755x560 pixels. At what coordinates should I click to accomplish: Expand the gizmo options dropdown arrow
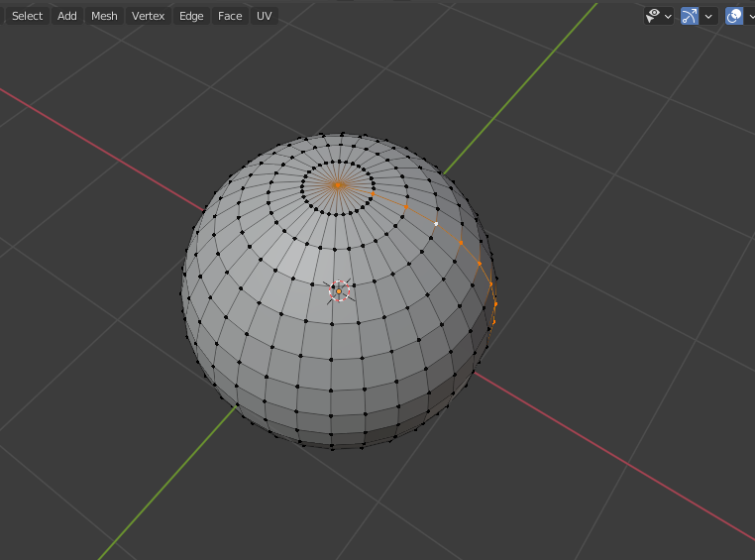(708, 16)
